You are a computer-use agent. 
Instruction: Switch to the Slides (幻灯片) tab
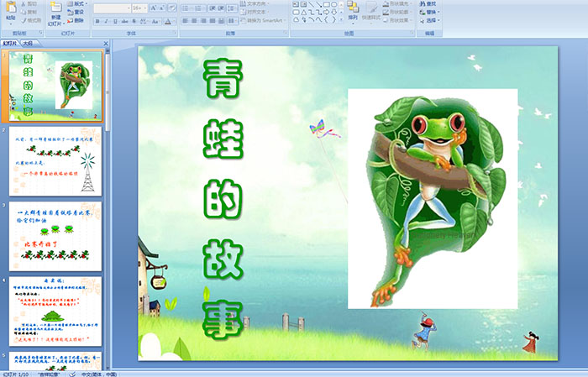coord(10,43)
